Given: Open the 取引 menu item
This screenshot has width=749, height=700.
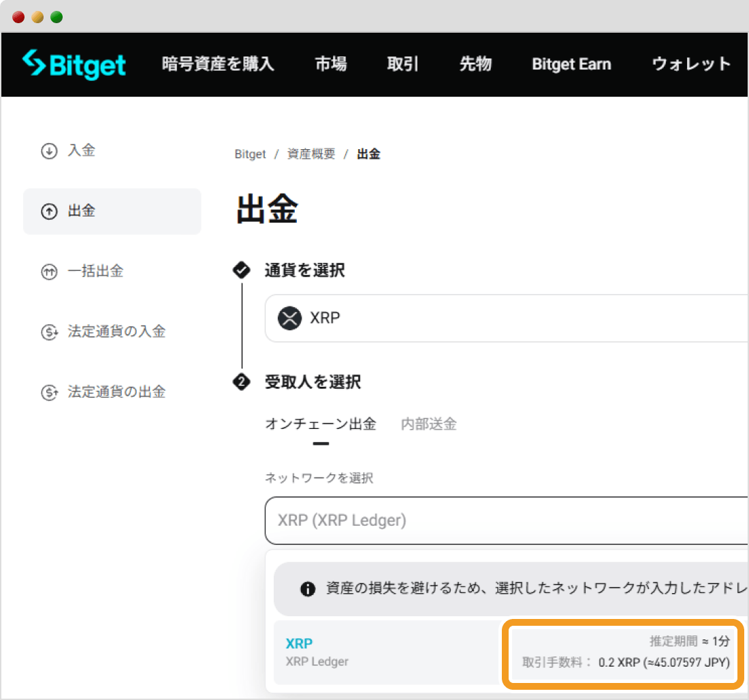Looking at the screenshot, I should coord(402,63).
